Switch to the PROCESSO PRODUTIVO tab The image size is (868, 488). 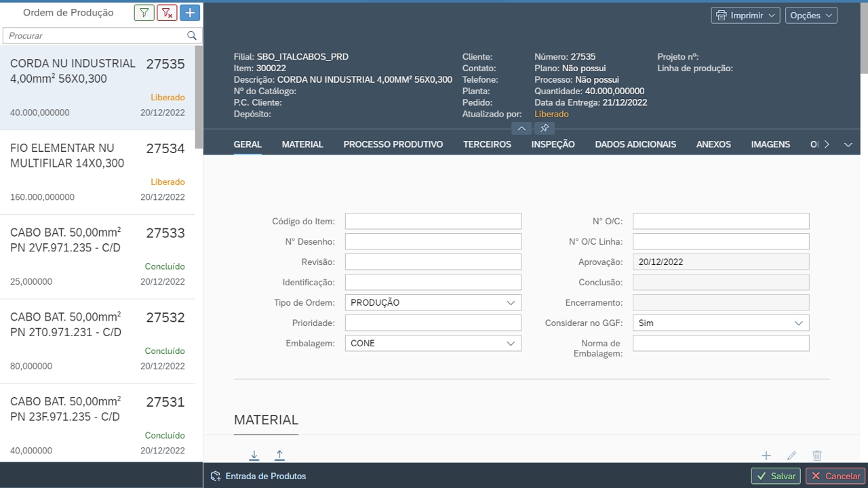pyautogui.click(x=393, y=144)
